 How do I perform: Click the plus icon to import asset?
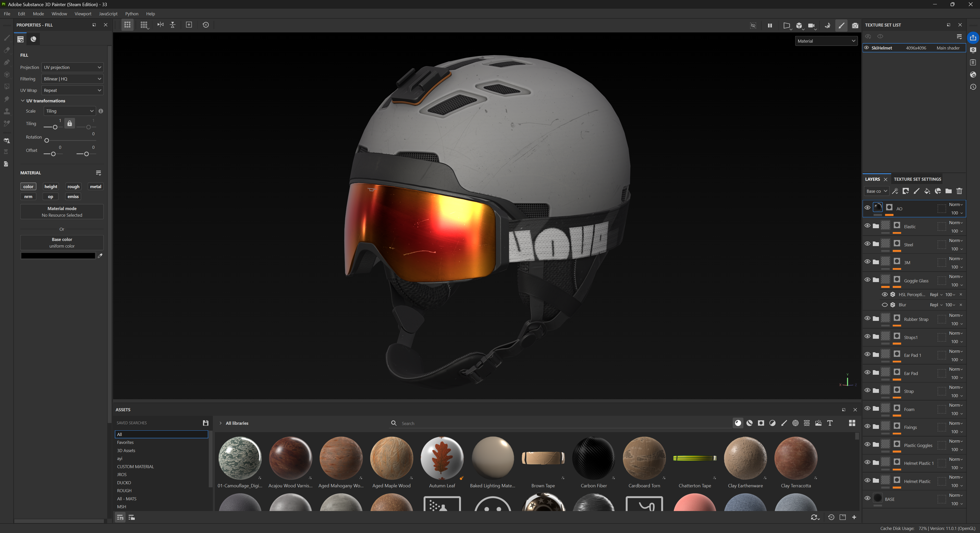click(x=854, y=517)
